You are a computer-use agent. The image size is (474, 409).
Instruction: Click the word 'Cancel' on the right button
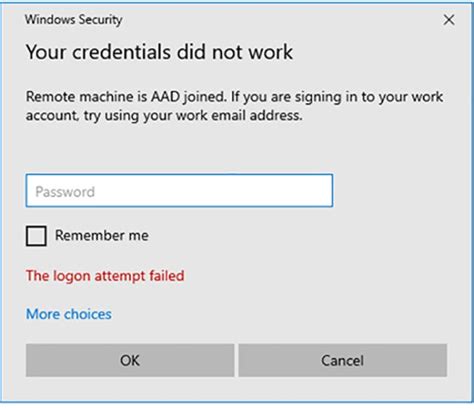point(343,361)
